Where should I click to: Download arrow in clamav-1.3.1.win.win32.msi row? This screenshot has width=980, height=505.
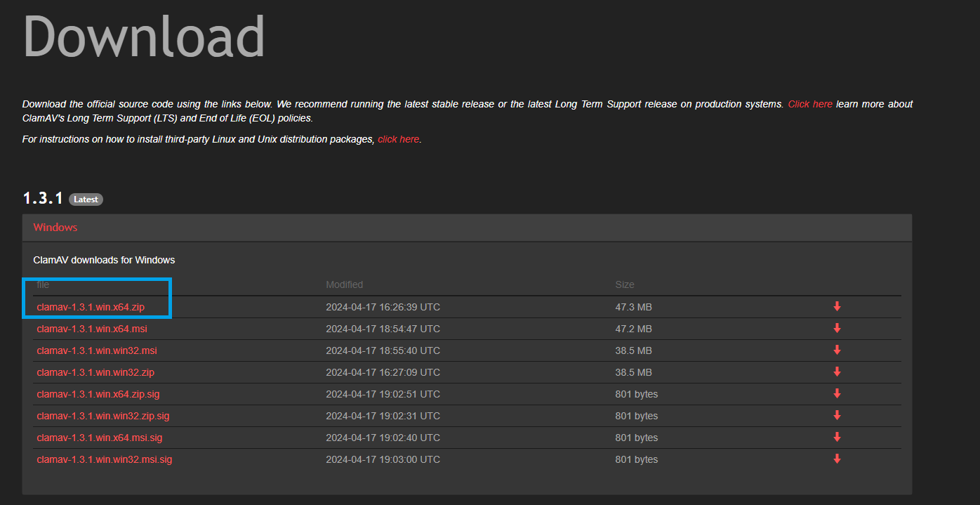point(837,350)
